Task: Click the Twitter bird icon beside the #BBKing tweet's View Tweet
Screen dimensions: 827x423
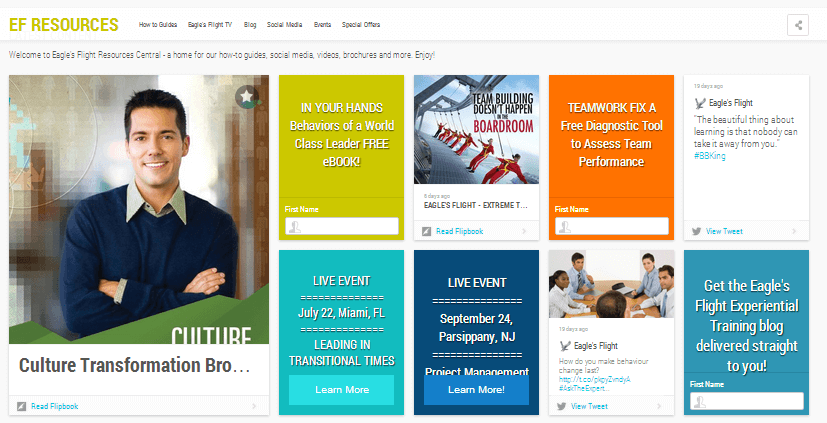Action: pos(697,231)
